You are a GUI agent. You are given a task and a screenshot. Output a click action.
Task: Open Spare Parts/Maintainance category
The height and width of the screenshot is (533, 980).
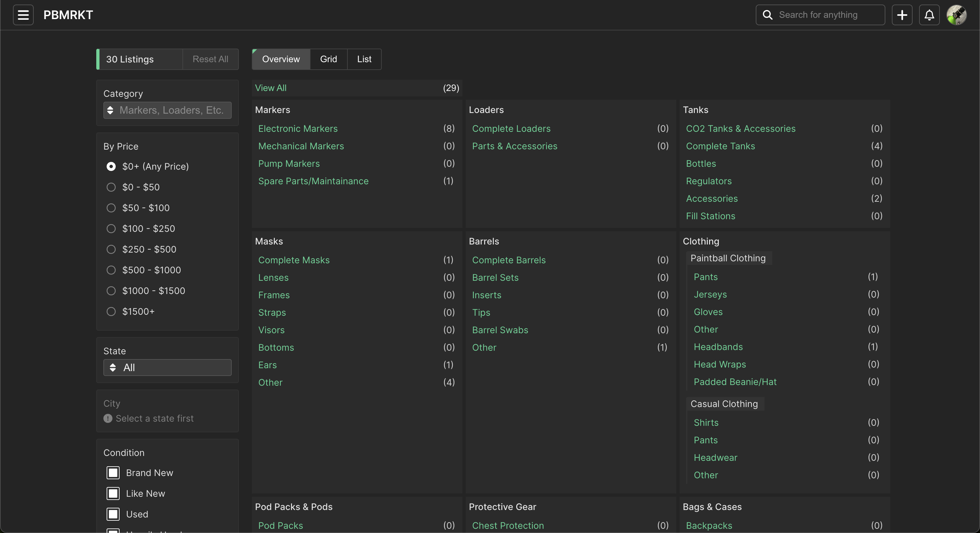pyautogui.click(x=313, y=181)
